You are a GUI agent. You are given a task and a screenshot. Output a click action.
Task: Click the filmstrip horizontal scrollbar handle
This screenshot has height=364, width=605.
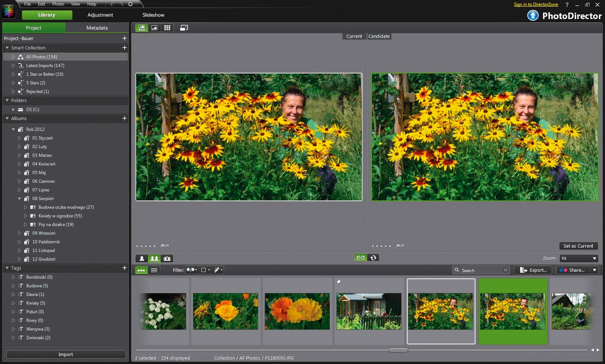point(398,350)
